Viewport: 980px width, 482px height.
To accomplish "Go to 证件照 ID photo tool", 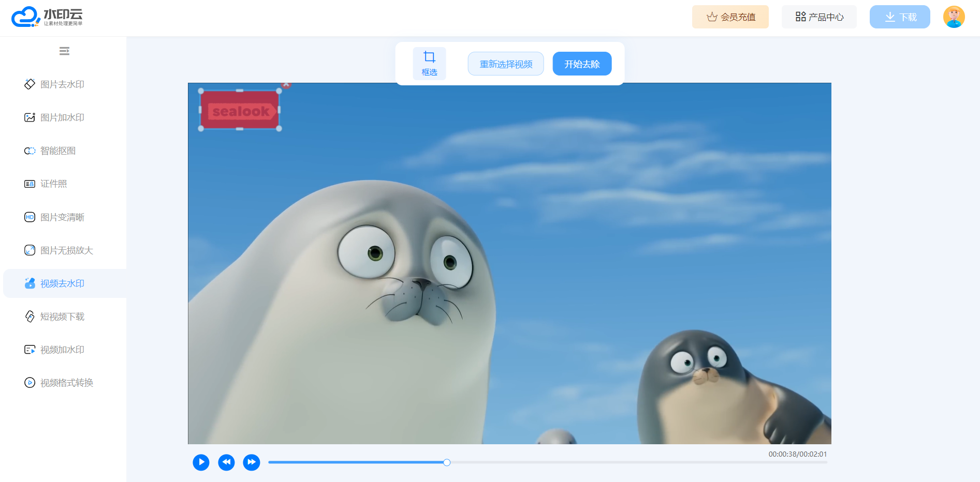I will pyautogui.click(x=53, y=184).
